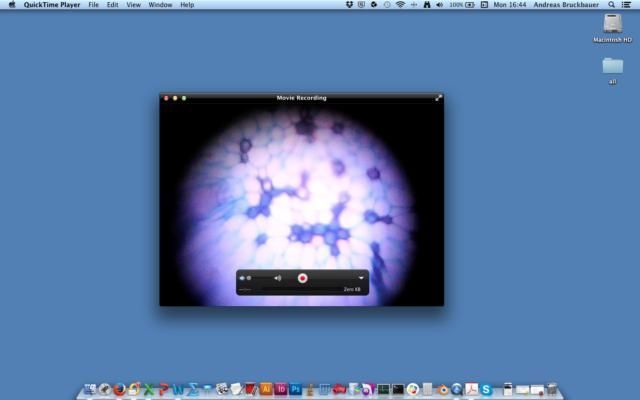Open Spotlight search magnifier
The height and width of the screenshot is (400, 640).
click(x=611, y=5)
